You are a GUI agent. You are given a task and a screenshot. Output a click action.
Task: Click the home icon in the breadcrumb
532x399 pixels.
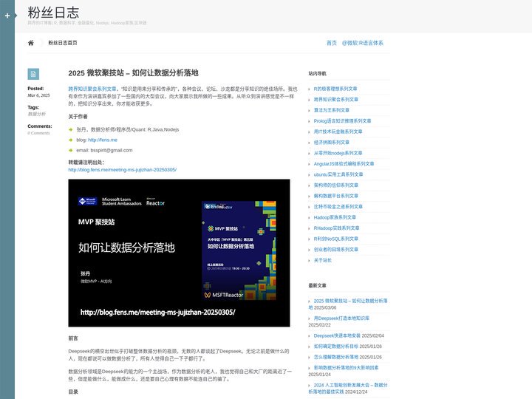point(31,43)
